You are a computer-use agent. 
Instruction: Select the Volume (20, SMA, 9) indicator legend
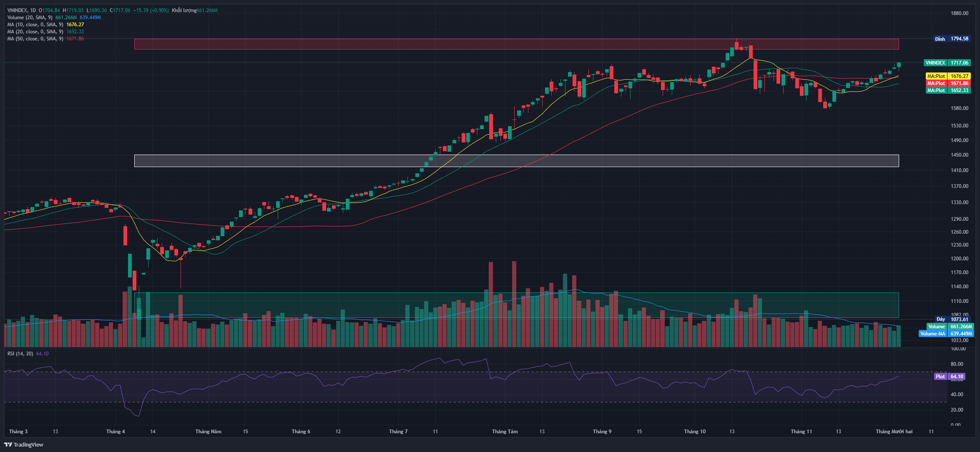coord(30,17)
